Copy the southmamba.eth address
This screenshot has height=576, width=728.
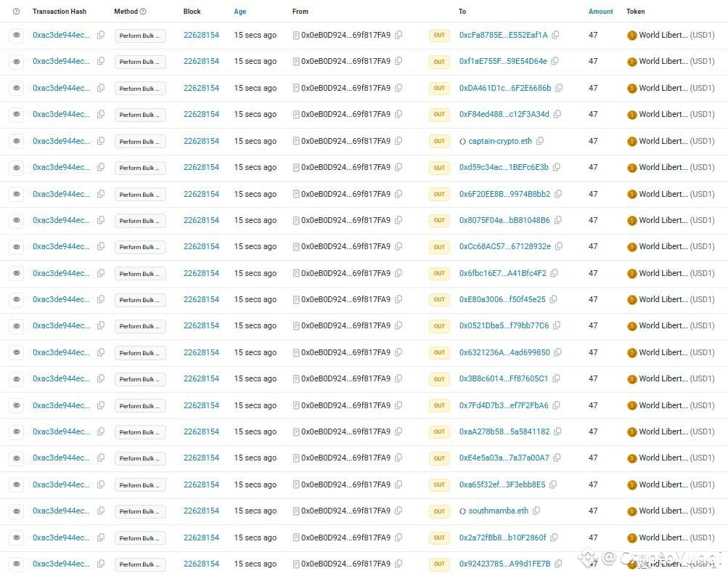536,511
